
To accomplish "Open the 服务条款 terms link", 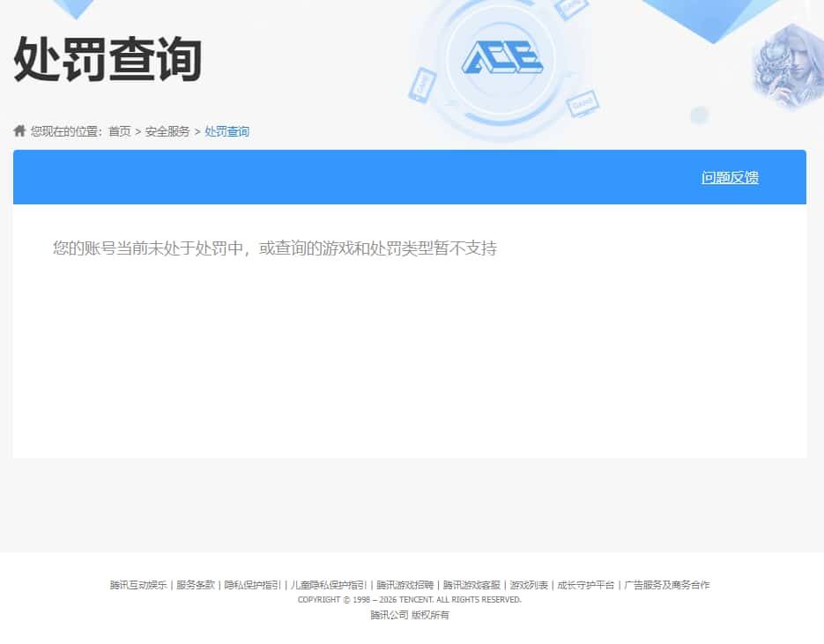I will 196,585.
